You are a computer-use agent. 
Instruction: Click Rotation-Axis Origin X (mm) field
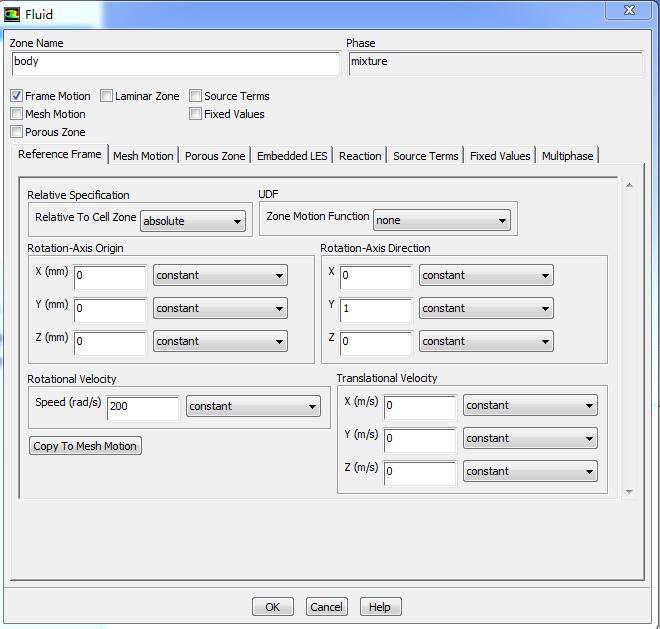coord(110,277)
